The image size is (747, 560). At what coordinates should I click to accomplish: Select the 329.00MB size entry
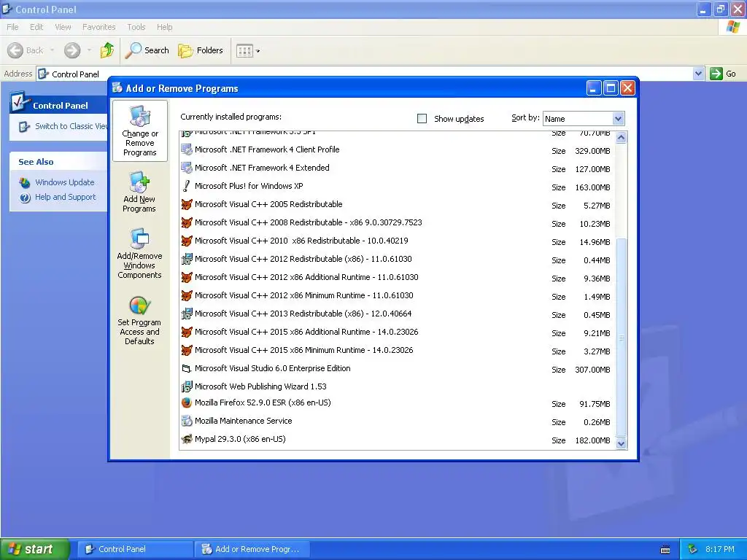coord(592,151)
